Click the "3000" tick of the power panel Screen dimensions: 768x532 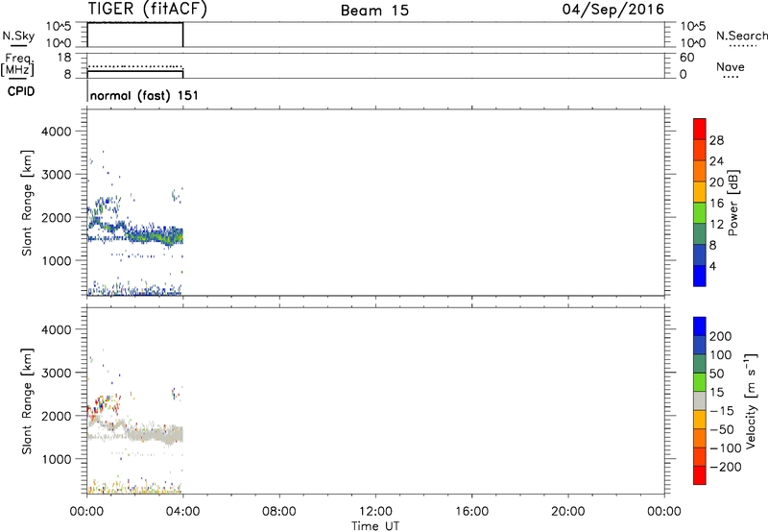pos(57,175)
